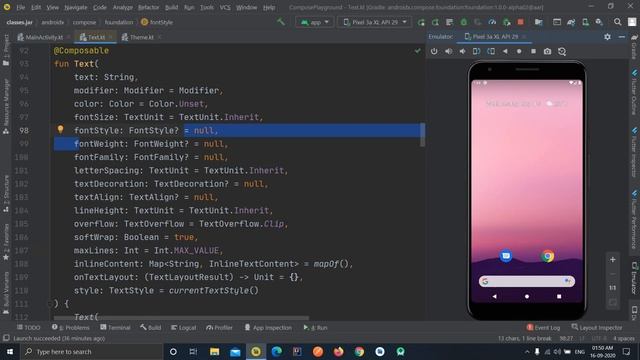Click the emulator toolbar Overview square icon
The image size is (640, 360).
pyautogui.click(x=533, y=51)
